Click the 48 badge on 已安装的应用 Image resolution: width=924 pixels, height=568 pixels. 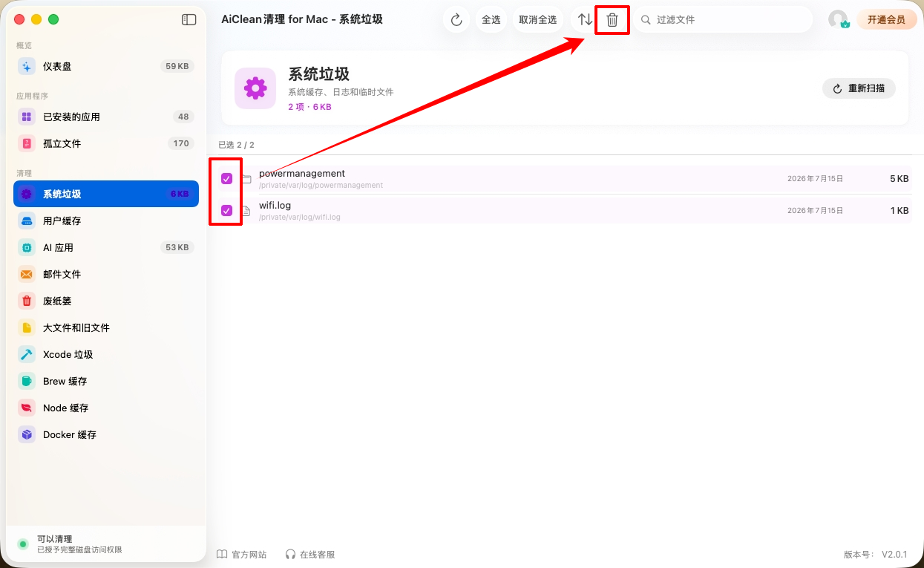coord(183,117)
